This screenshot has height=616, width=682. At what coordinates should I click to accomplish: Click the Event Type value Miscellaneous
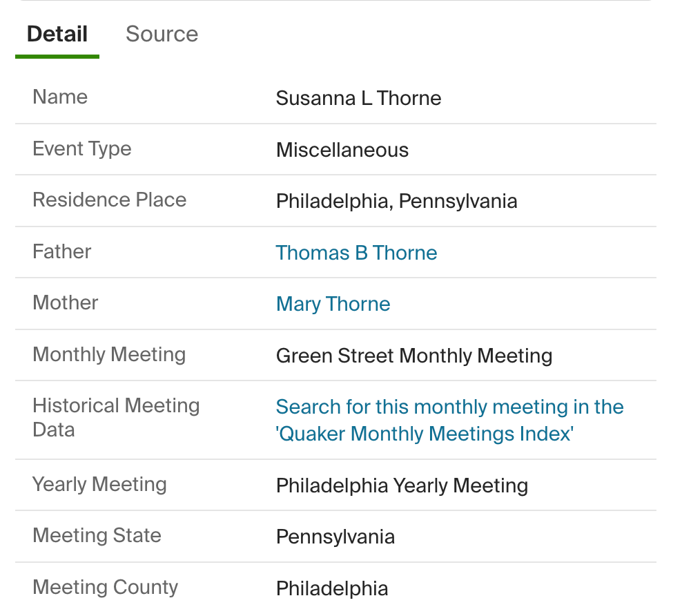point(342,150)
